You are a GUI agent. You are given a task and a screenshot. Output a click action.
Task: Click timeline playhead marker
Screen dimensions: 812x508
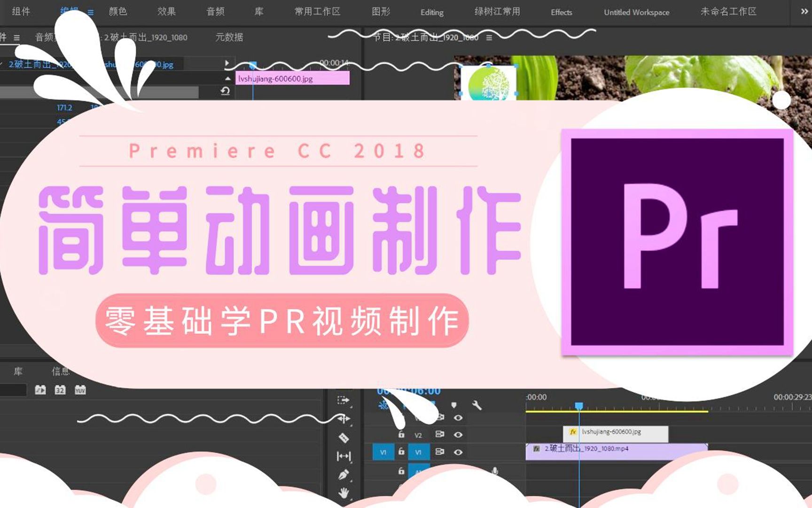(x=579, y=405)
